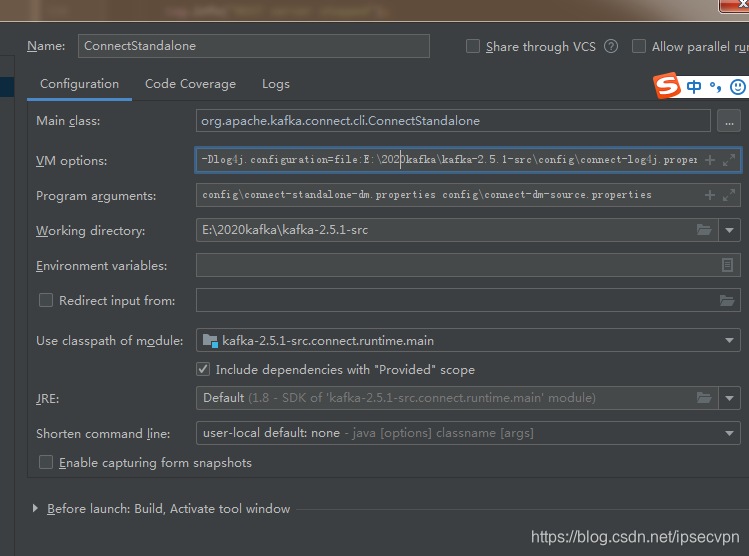Image resolution: width=749 pixels, height=556 pixels.
Task: Open classpath module dropdown
Action: coord(729,341)
